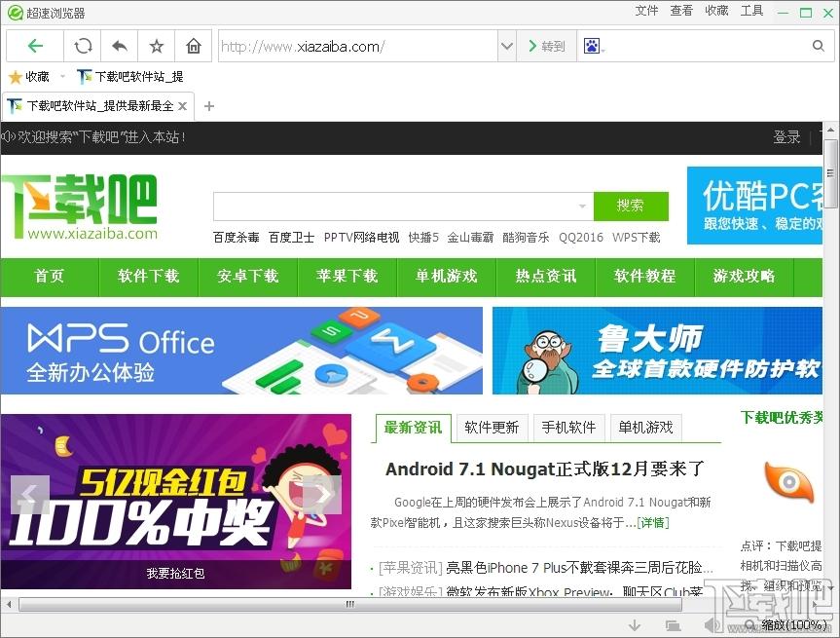Click horizontal scrollbar left arrow
Image resolution: width=840 pixels, height=638 pixels.
click(9, 604)
